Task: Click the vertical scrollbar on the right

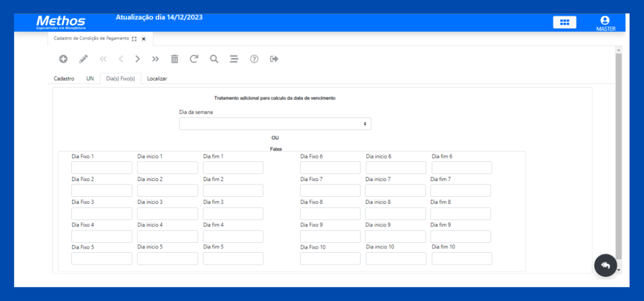Action: click(x=619, y=156)
